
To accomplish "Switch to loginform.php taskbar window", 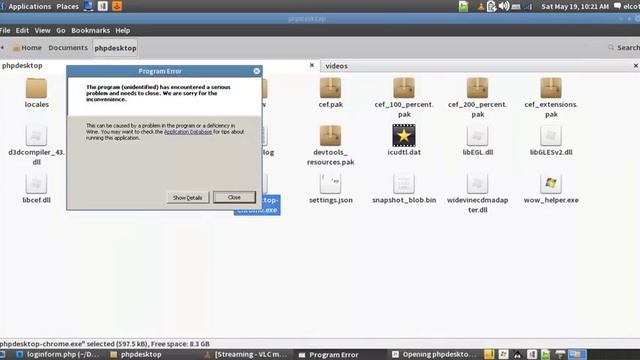I will coord(58,354).
